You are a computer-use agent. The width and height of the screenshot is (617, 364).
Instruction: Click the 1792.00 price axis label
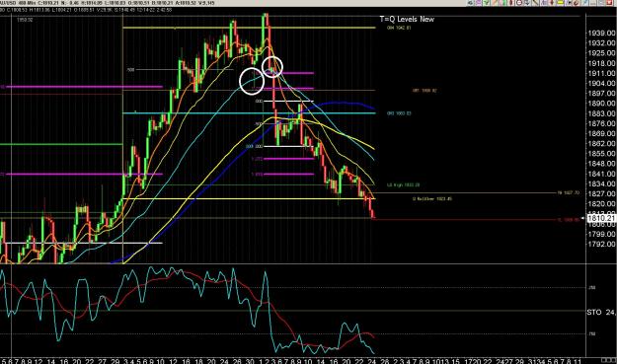tap(601, 244)
